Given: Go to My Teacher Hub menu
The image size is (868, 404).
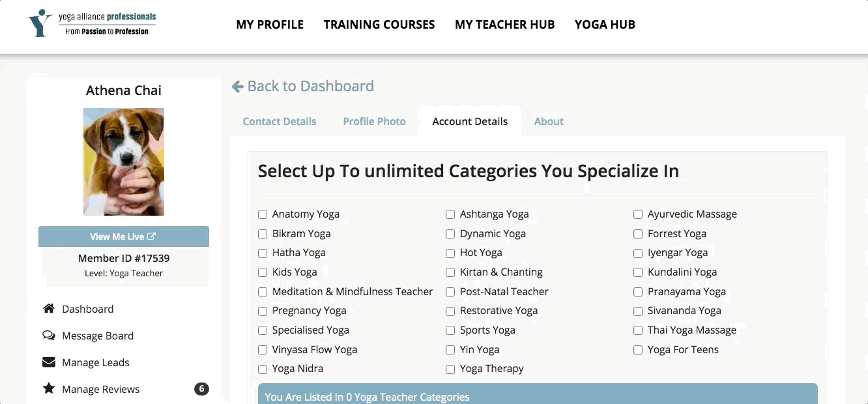Looking at the screenshot, I should pos(504,25).
